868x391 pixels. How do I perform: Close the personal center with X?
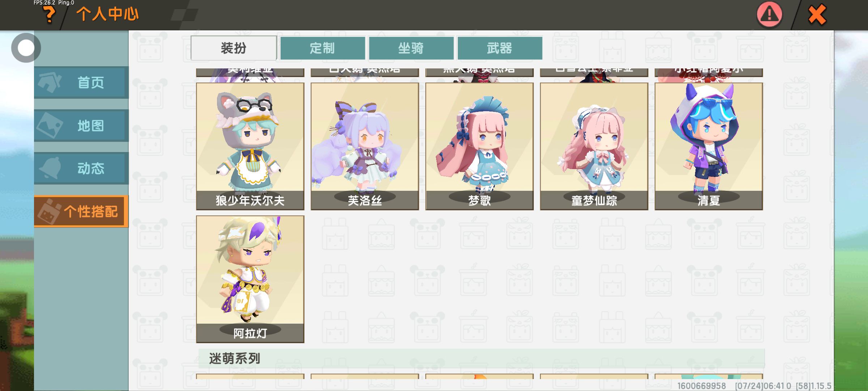click(x=817, y=14)
